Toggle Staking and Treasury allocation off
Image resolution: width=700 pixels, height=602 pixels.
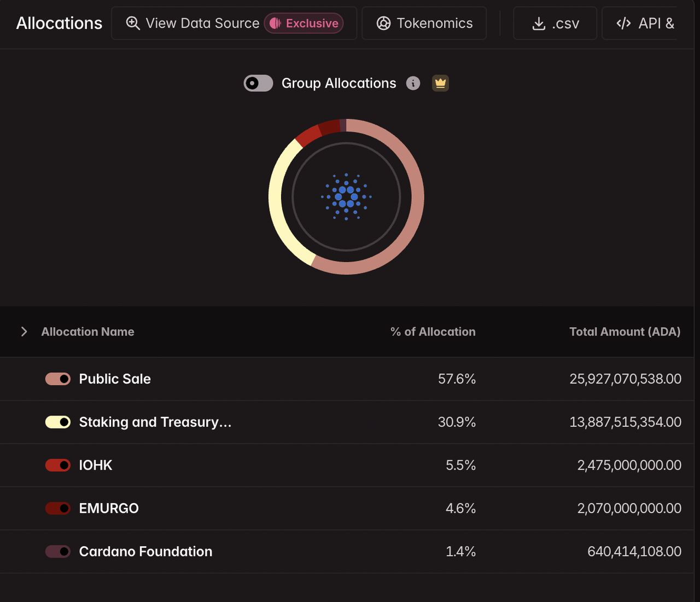[x=58, y=422]
